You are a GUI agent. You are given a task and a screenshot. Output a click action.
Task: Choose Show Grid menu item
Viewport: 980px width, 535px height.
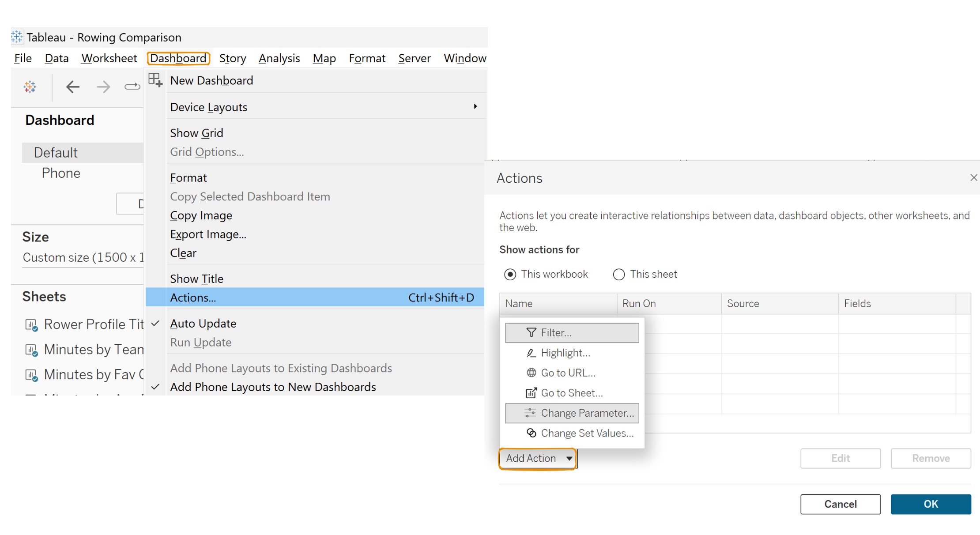pyautogui.click(x=315, y=133)
